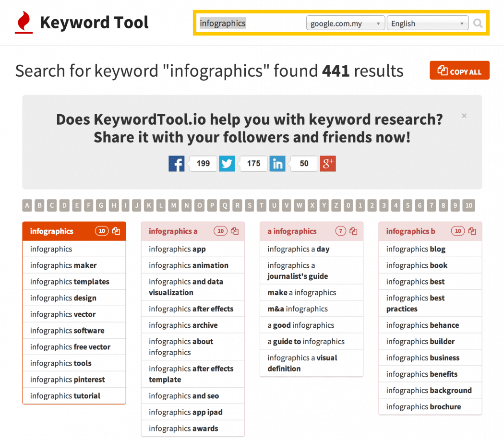Image resolution: width=504 pixels, height=441 pixels.
Task: Open the google.com.my domain dropdown
Action: tap(346, 23)
